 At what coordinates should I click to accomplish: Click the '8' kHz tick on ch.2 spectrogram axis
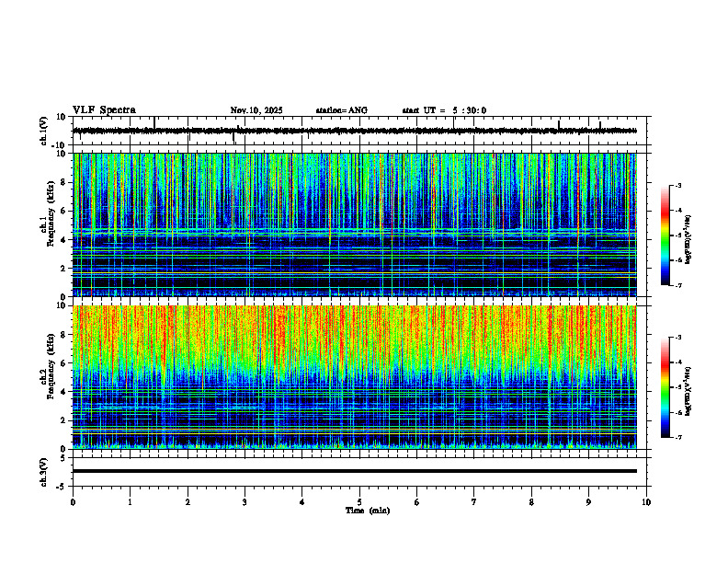tap(64, 335)
